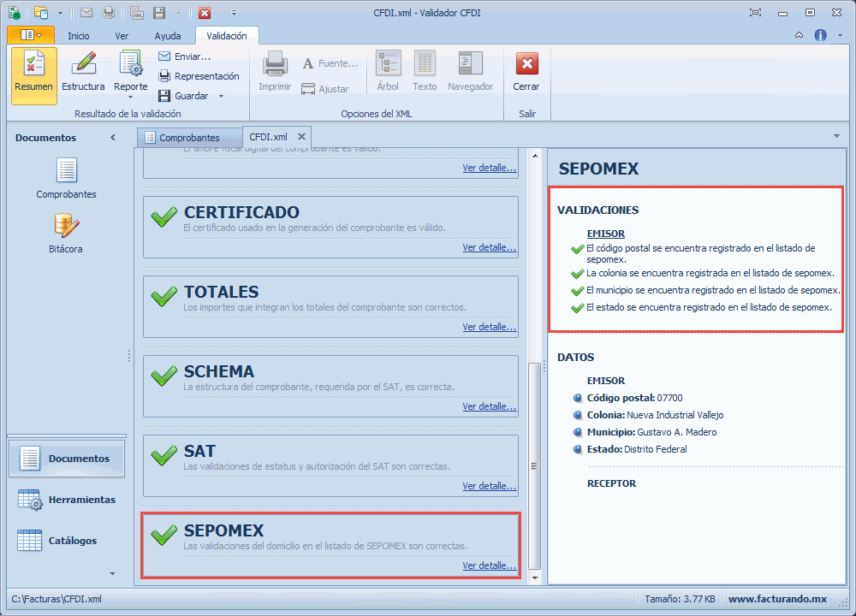Open the Ayuda ribbon tab

pos(168,36)
